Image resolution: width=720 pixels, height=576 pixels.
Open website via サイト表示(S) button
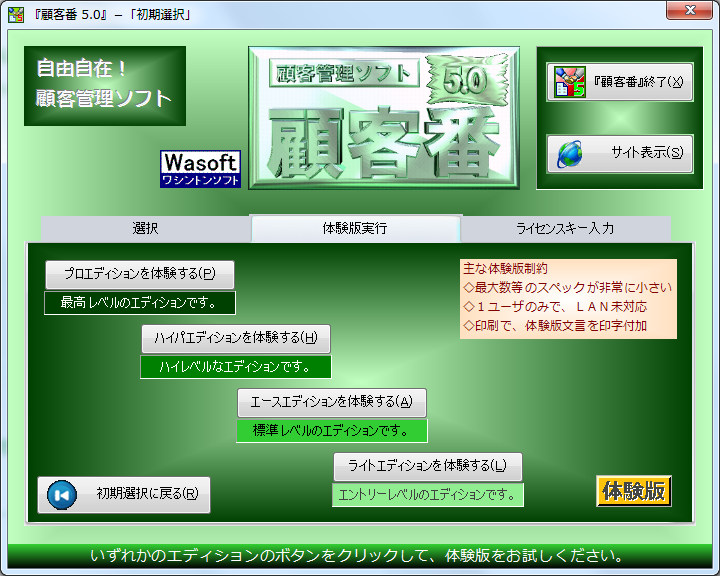coord(619,154)
